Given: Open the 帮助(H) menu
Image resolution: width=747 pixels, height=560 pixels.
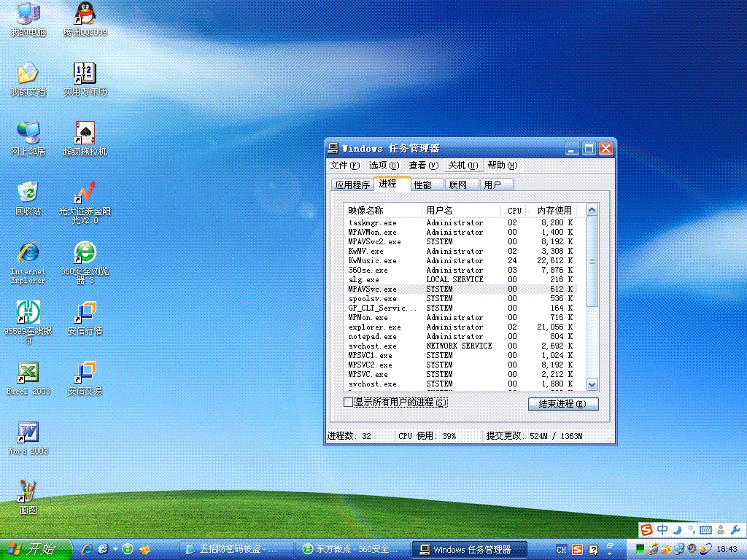Looking at the screenshot, I should coord(502,166).
